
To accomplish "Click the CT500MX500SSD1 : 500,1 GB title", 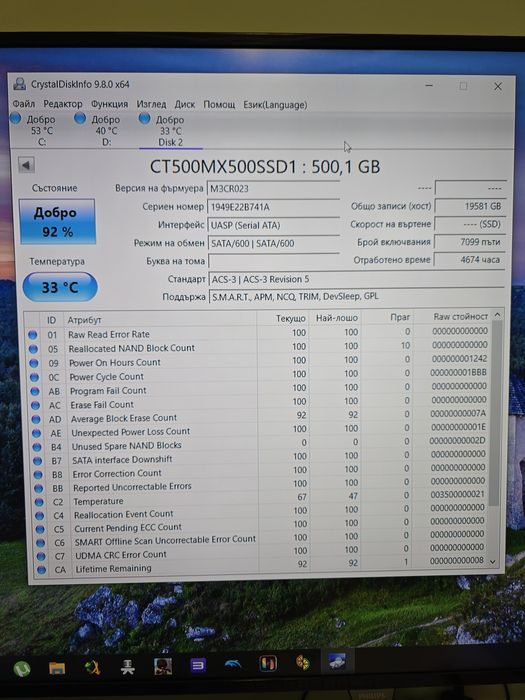I will click(265, 167).
